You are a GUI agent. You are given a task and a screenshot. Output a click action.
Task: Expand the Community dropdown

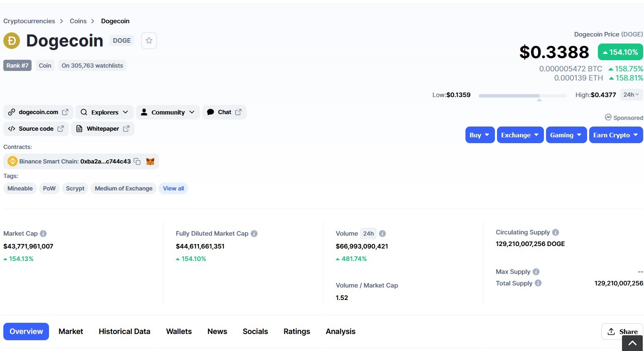click(x=168, y=112)
